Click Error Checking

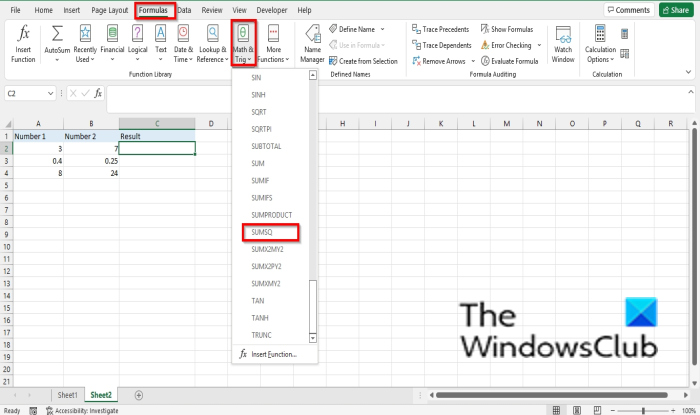506,45
